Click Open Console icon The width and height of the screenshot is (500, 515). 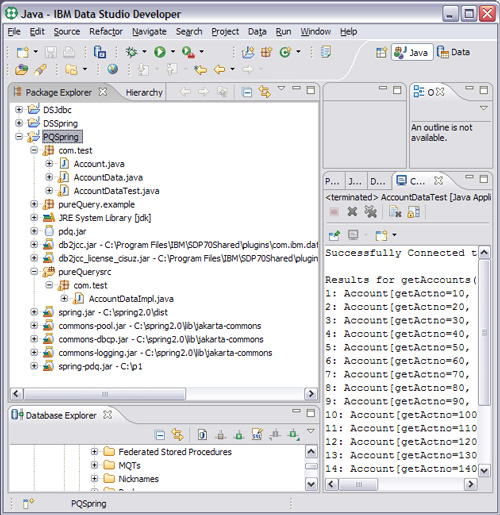tap(381, 235)
